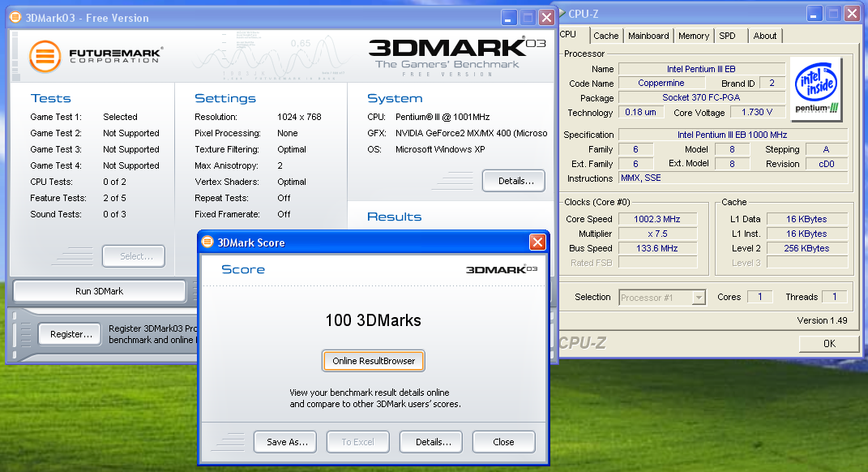Click the Level 2 cache 256 KBytes field
Image resolution: width=868 pixels, height=472 pixels.
pyautogui.click(x=807, y=248)
